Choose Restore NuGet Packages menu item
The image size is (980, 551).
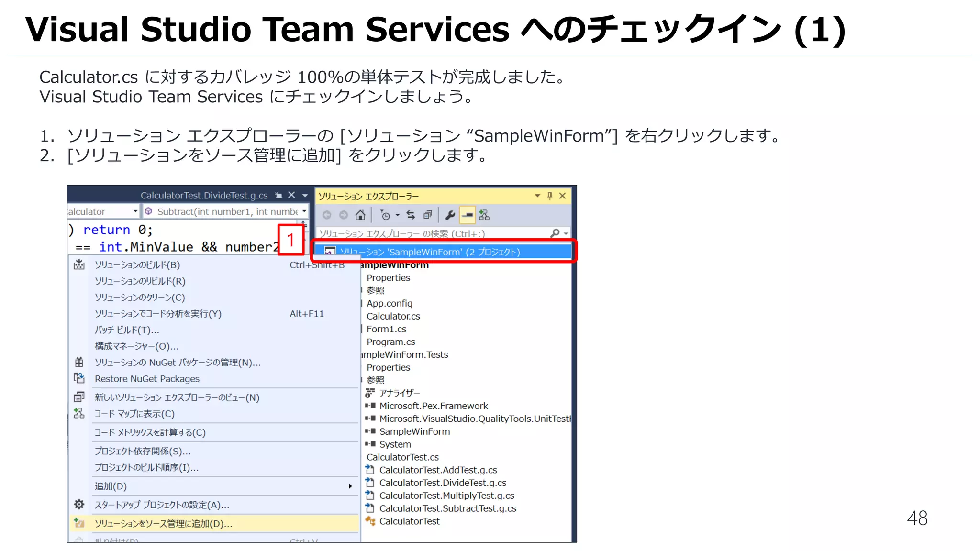coord(214,379)
